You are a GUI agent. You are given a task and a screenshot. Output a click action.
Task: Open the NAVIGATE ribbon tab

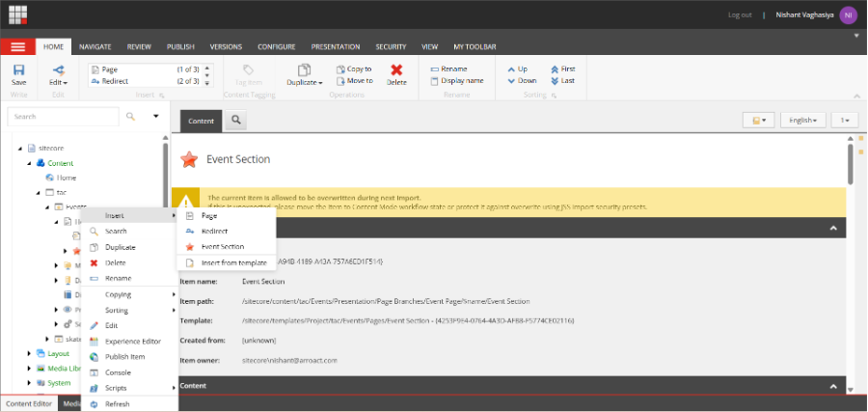click(x=95, y=47)
